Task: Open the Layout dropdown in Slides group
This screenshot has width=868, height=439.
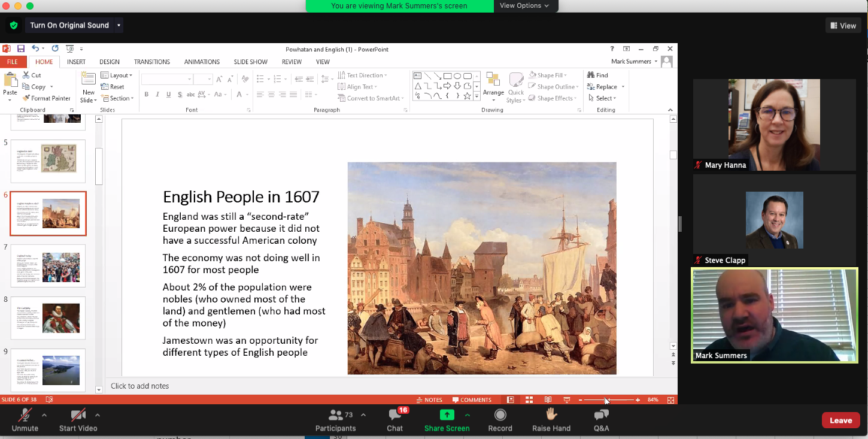Action: (x=118, y=75)
